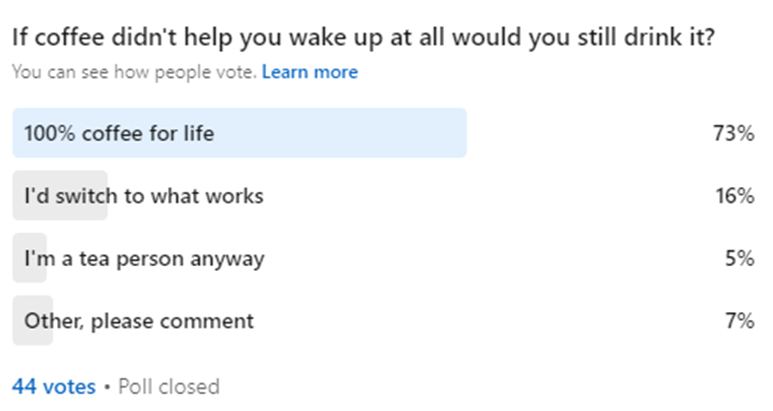View the 44 votes list
This screenshot has width=773, height=411.
54,386
